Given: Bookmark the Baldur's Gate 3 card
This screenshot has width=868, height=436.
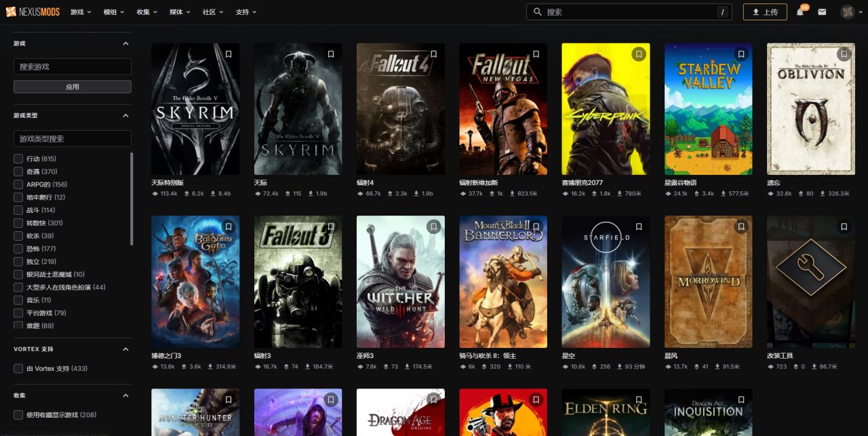Looking at the screenshot, I should tap(229, 226).
